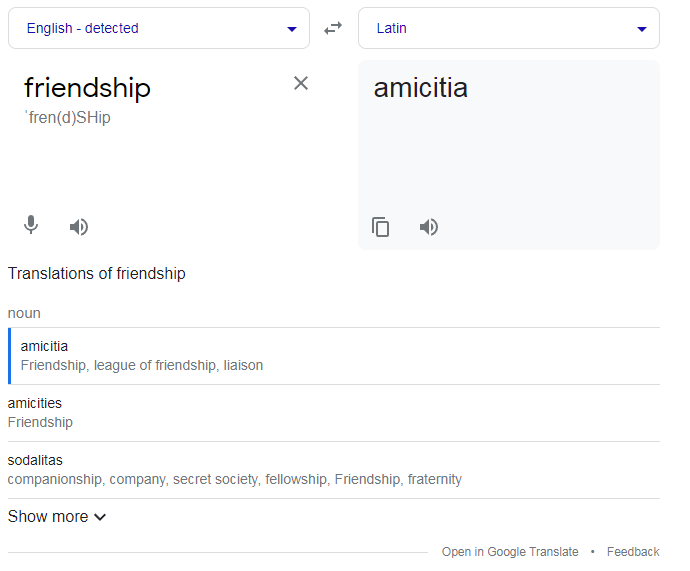This screenshot has height=571, width=690.
Task: Expand Show more translations
Action: click(57, 517)
